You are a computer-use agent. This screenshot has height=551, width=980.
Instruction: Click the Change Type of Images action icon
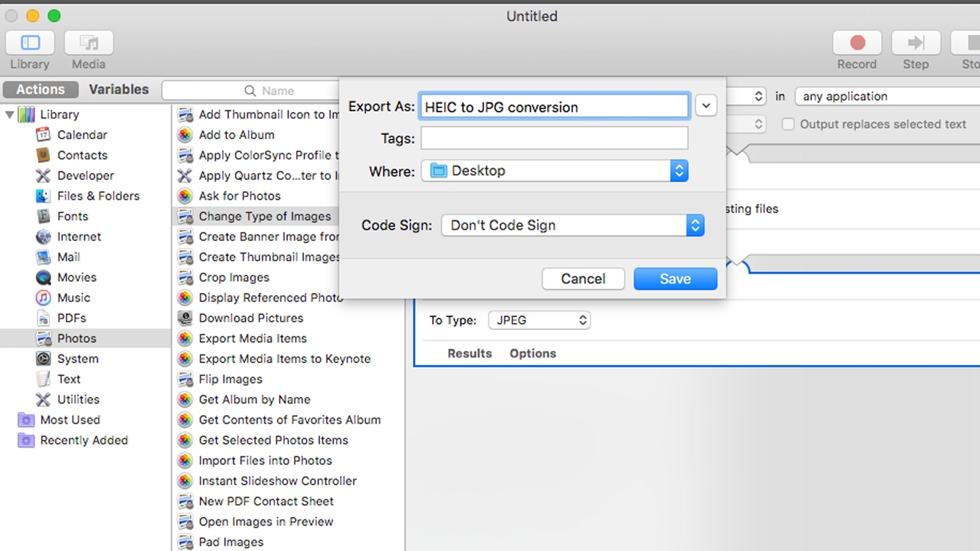click(185, 216)
